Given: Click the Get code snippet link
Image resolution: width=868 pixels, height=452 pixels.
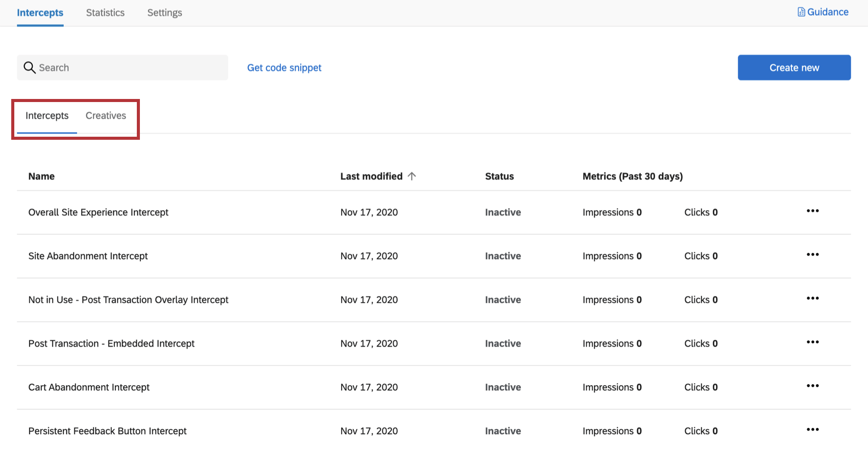Looking at the screenshot, I should click(284, 67).
